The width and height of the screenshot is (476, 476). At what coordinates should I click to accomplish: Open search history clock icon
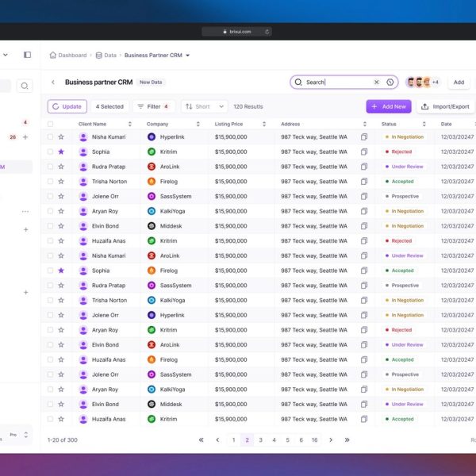click(x=390, y=82)
